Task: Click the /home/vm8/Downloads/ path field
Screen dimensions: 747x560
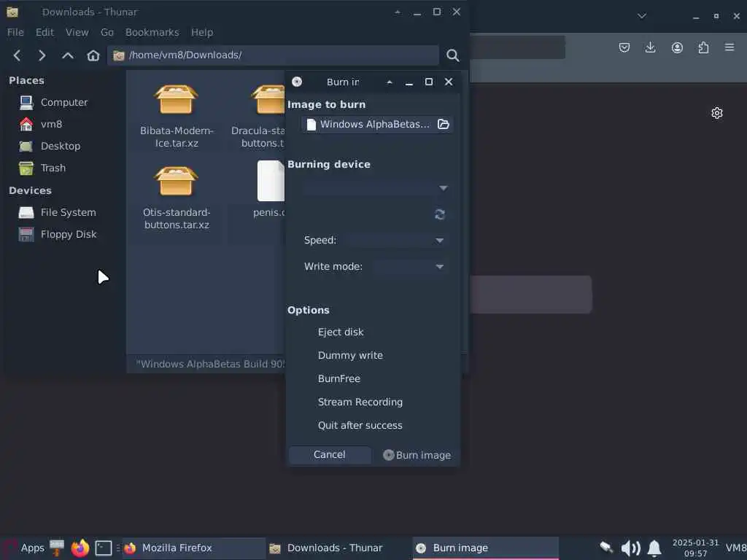Action: [273, 55]
